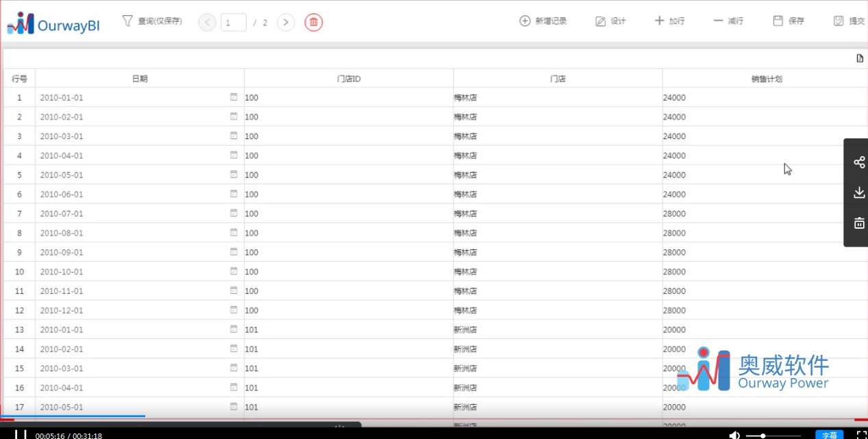Click 销售计划 value 28000 in row 9
The width and height of the screenshot is (868, 439).
[x=674, y=253]
